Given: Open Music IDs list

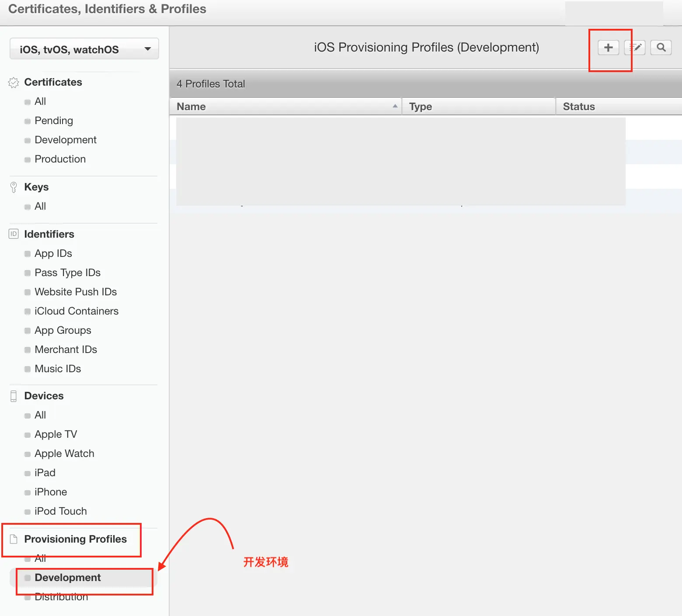Looking at the screenshot, I should click(x=58, y=369).
